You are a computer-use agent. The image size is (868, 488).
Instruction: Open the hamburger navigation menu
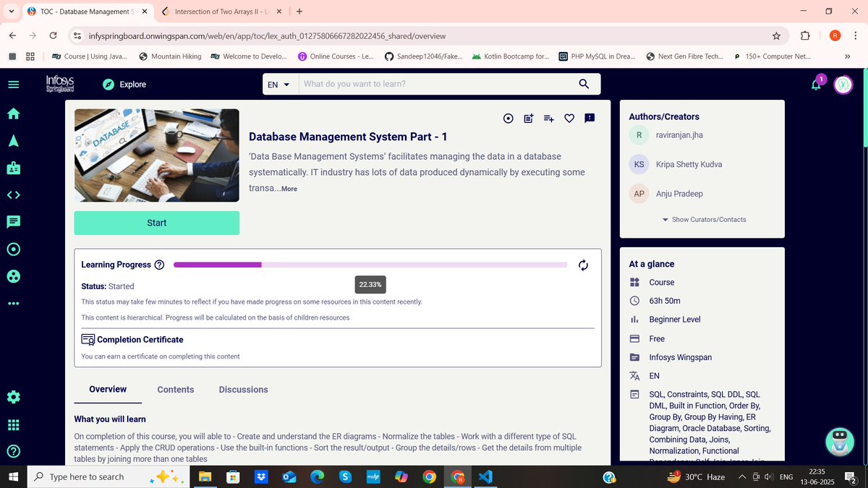tap(13, 85)
